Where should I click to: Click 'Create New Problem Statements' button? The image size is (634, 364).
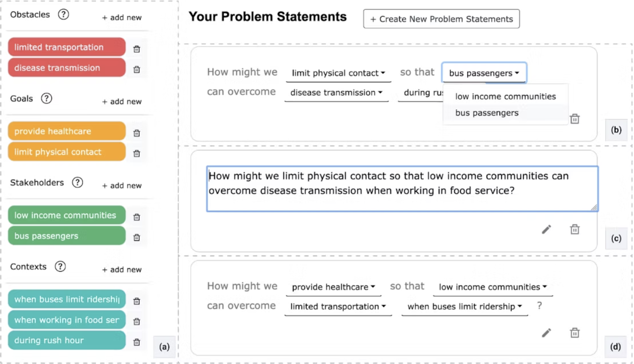tap(441, 19)
